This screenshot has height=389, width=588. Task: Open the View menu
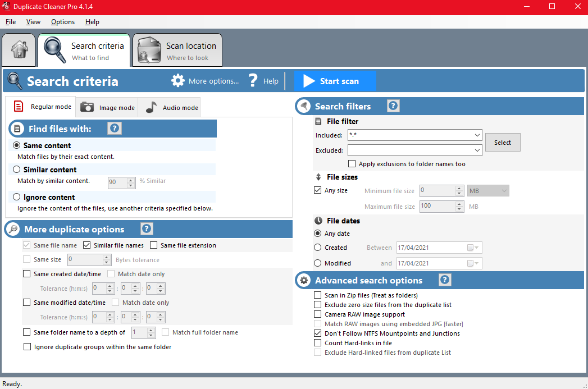point(33,22)
